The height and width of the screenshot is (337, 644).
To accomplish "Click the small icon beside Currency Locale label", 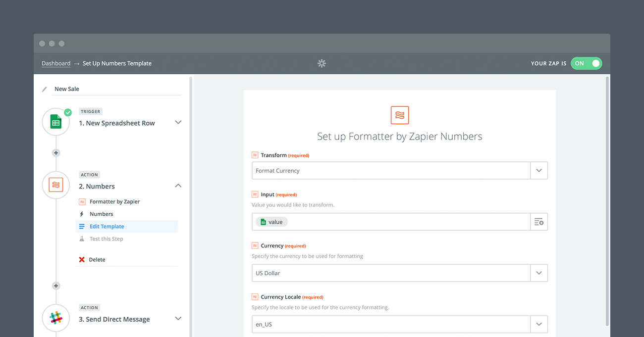I will (x=255, y=297).
